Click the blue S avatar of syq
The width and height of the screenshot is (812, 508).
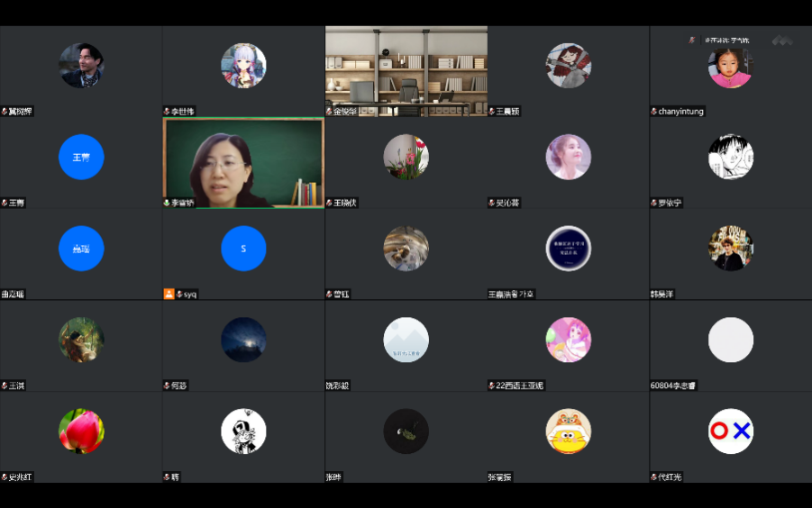click(x=243, y=249)
